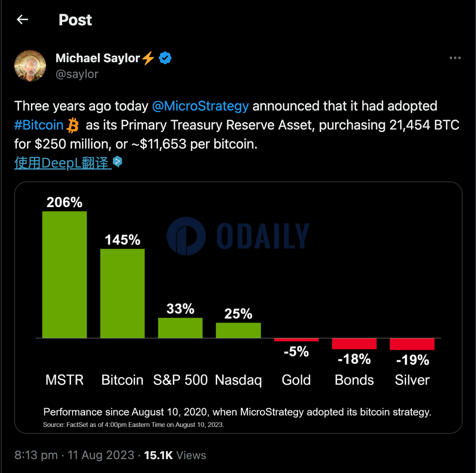This screenshot has width=476, height=473.
Task: Click the 8:13 pm · 11 Aug 2023 timestamp
Action: pos(74,455)
